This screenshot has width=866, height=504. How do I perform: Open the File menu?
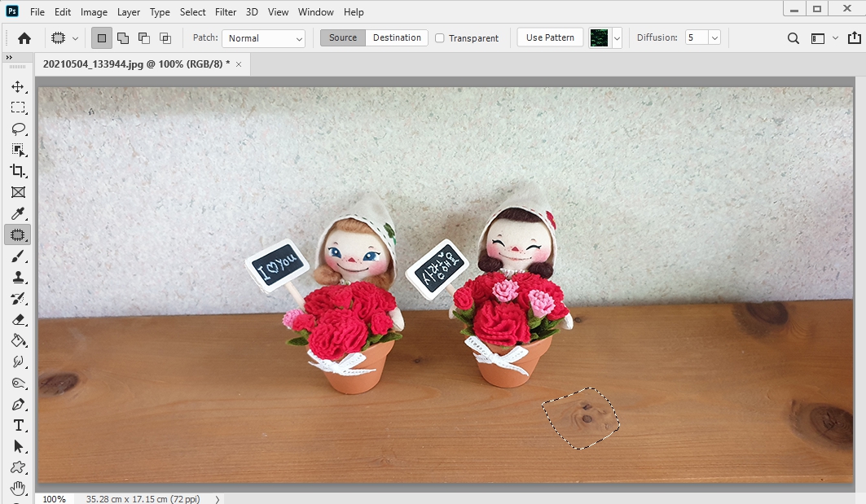coord(37,11)
